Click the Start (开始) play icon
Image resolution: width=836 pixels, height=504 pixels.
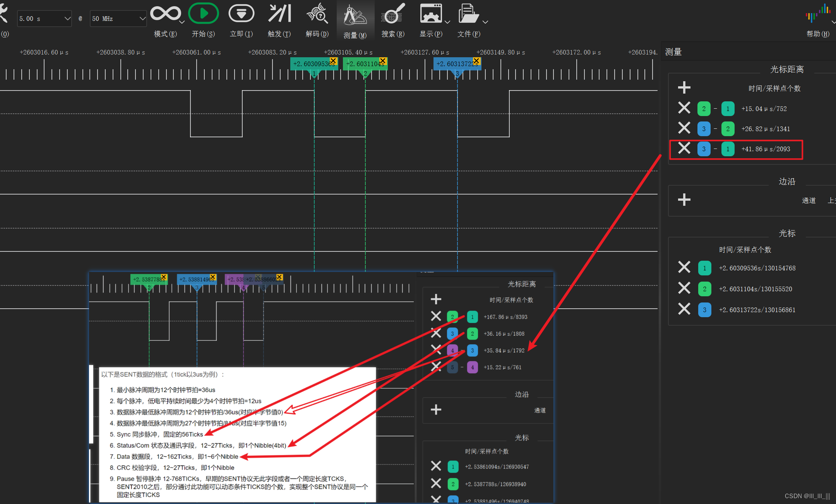coord(203,14)
